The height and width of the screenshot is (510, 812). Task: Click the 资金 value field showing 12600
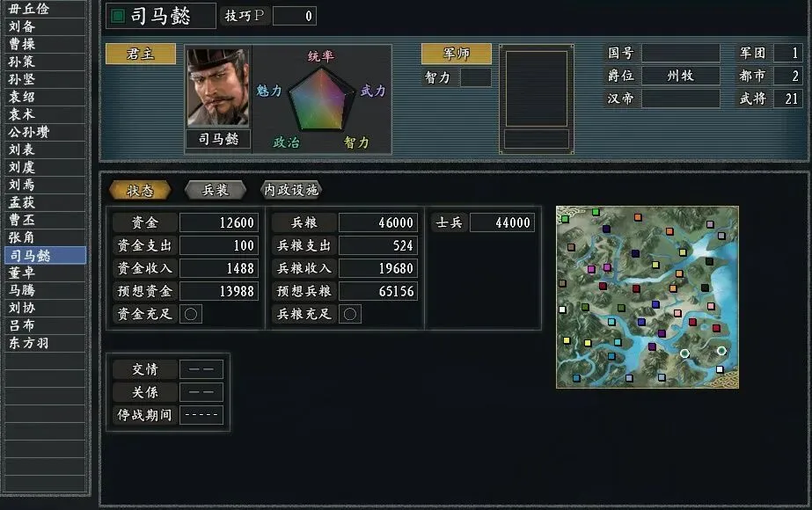[218, 222]
